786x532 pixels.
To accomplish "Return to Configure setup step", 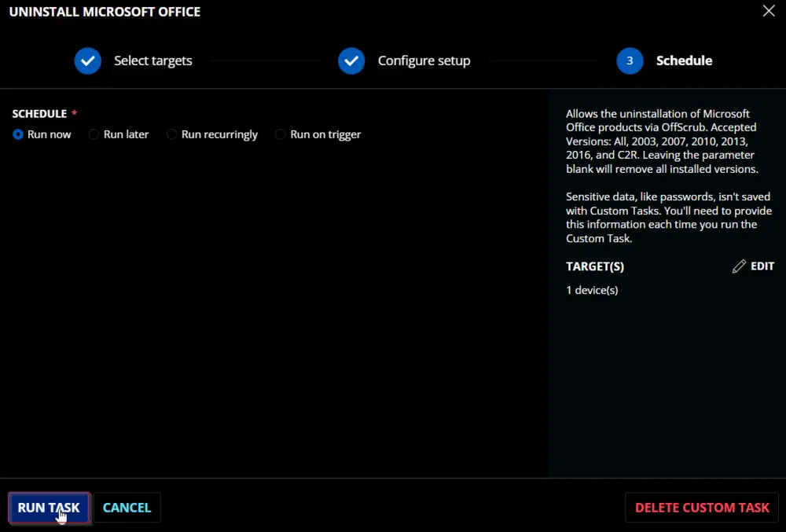I will tap(424, 61).
